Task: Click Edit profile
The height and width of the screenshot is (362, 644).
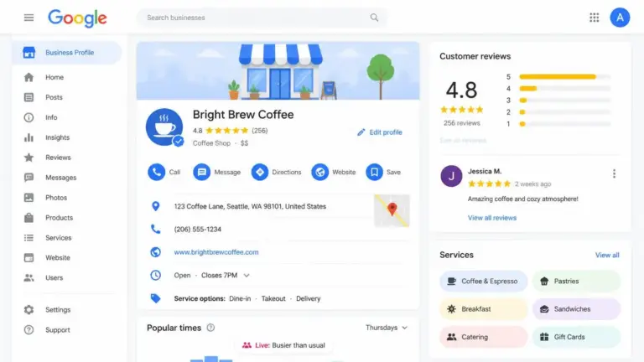Action: pos(380,132)
